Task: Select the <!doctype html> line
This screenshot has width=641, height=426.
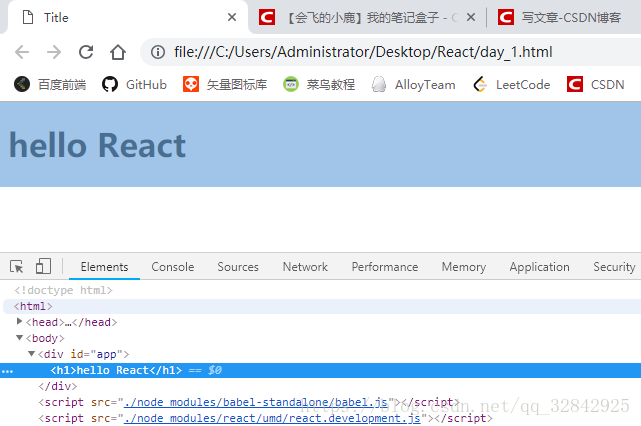Action: (63, 290)
